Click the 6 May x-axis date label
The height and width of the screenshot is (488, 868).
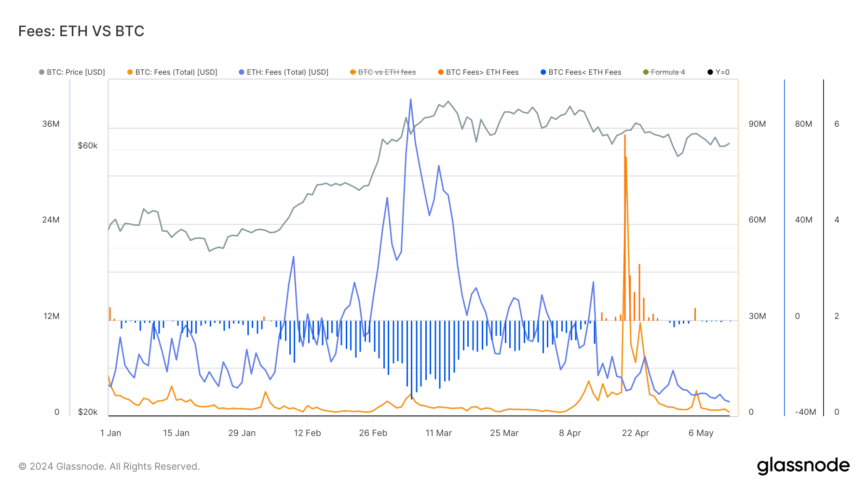pos(701,433)
